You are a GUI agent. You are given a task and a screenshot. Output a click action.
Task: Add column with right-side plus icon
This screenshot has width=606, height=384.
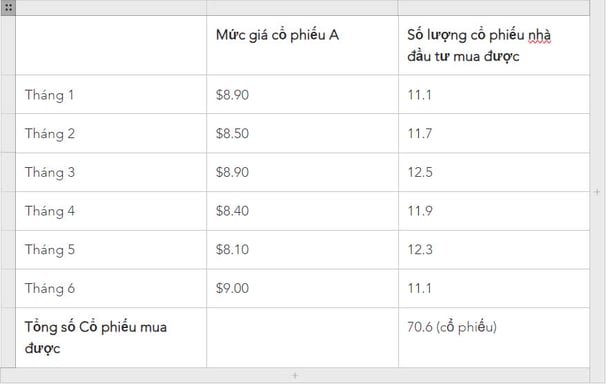(x=597, y=192)
